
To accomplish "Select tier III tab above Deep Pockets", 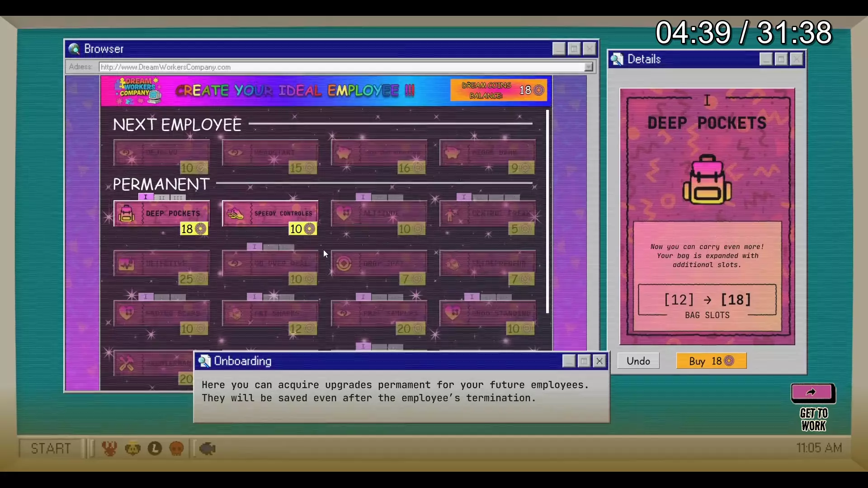I will pos(178,197).
